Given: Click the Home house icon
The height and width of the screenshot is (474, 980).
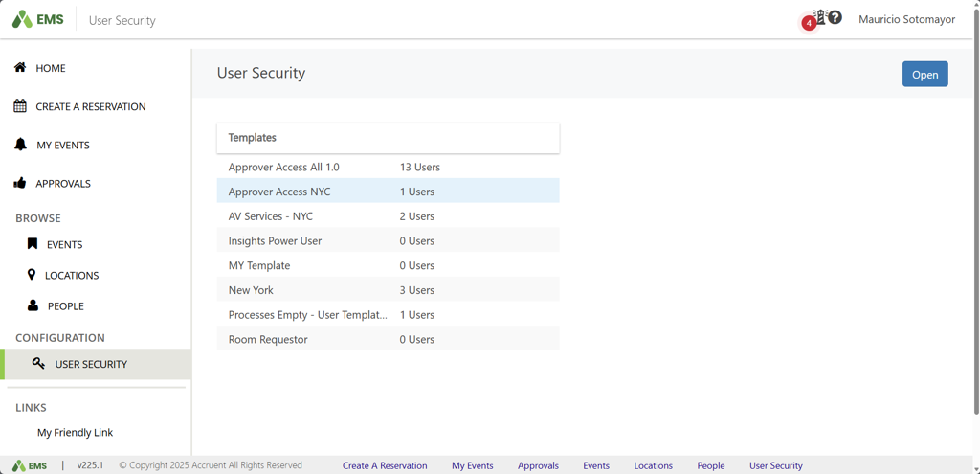Looking at the screenshot, I should [x=20, y=68].
